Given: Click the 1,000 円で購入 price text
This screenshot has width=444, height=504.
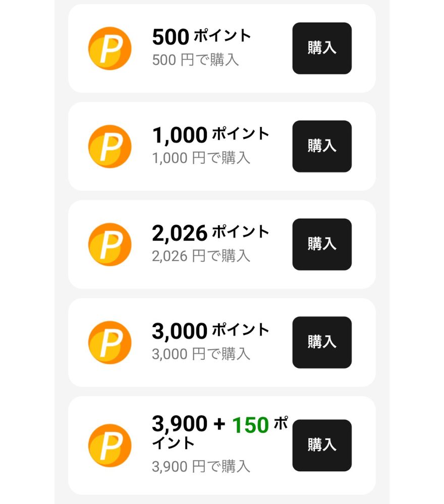Looking at the screenshot, I should click(201, 158).
